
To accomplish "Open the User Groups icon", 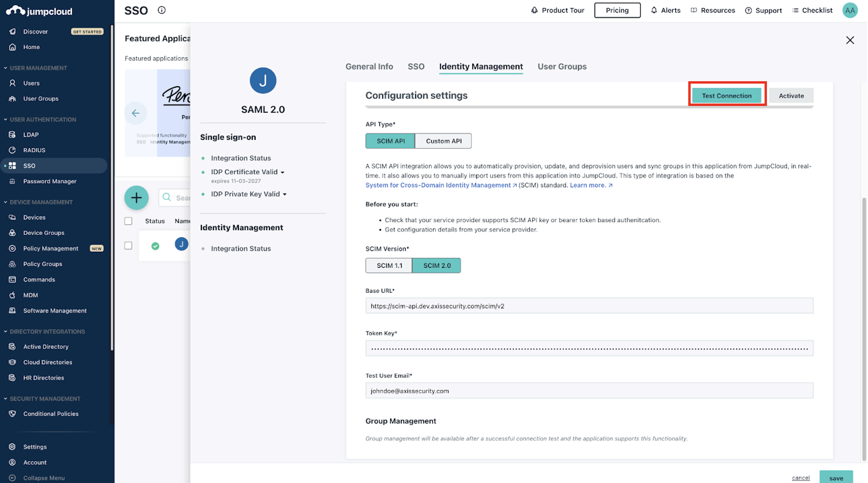I will click(12, 98).
